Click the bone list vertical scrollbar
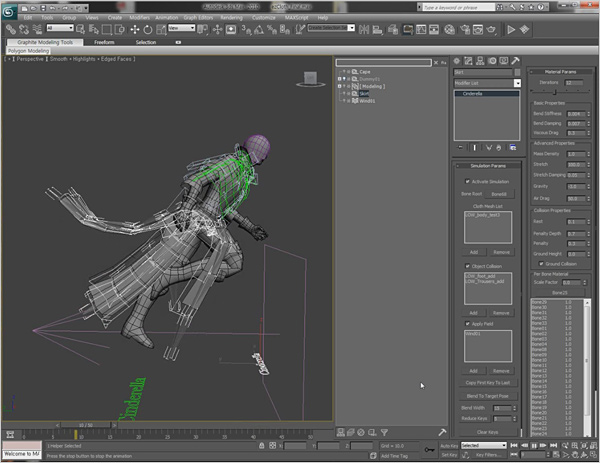The height and width of the screenshot is (463, 600). (587, 367)
